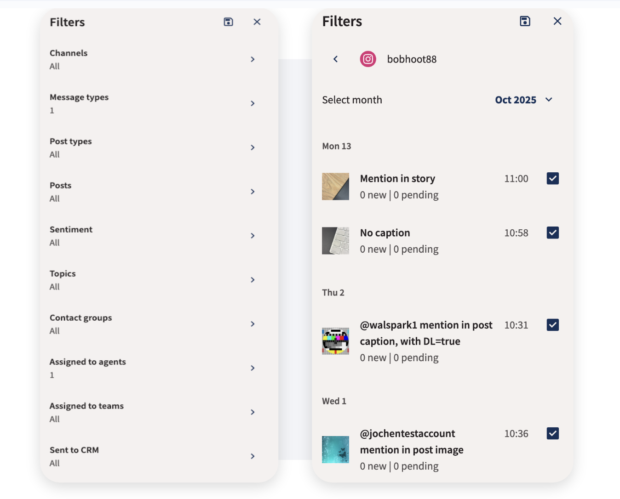Click the Contact groups filter label
Screen dimensions: 620x499
[81, 318]
